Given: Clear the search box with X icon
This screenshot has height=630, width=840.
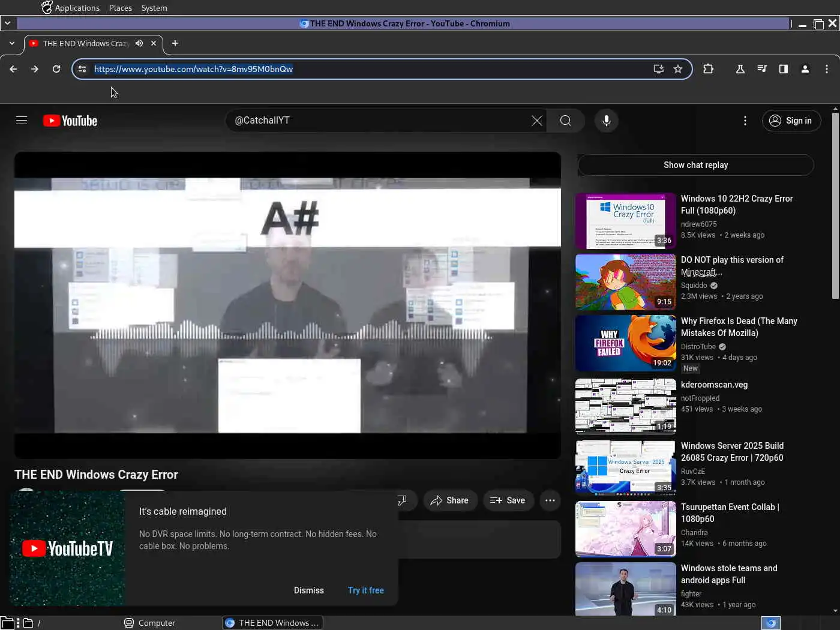Looking at the screenshot, I should [537, 121].
